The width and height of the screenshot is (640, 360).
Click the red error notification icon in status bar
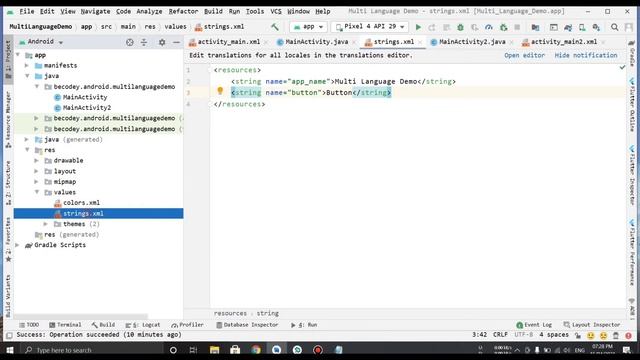628,336
